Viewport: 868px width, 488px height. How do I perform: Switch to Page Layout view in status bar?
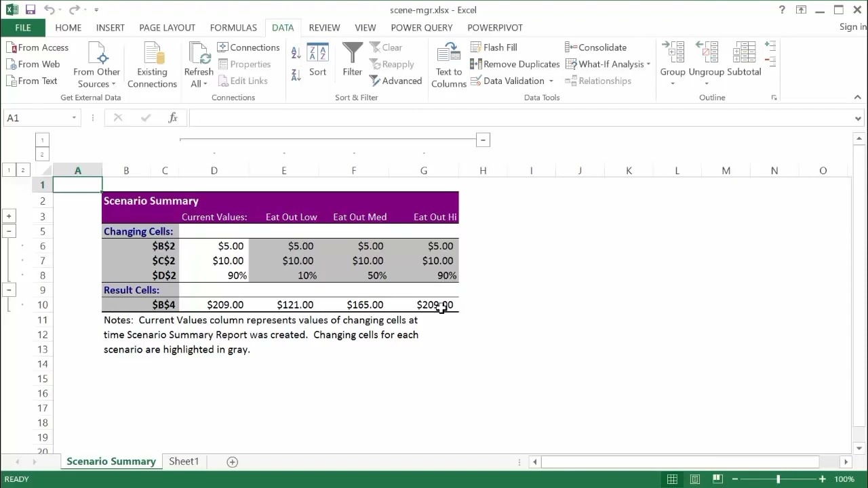click(695, 479)
